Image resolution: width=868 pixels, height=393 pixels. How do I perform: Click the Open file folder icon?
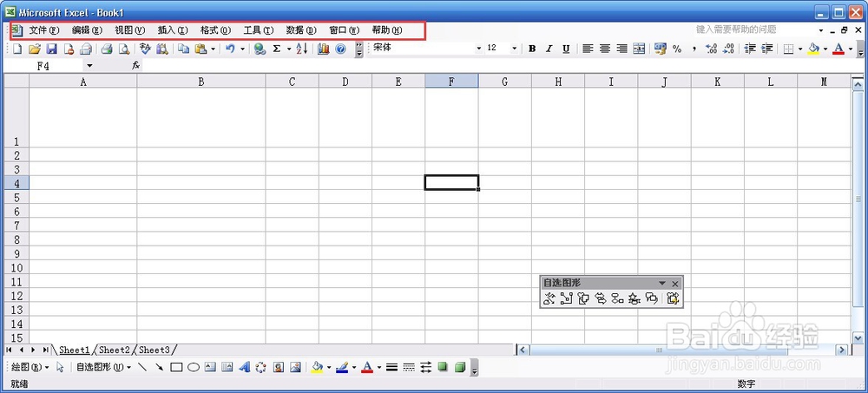(35, 49)
